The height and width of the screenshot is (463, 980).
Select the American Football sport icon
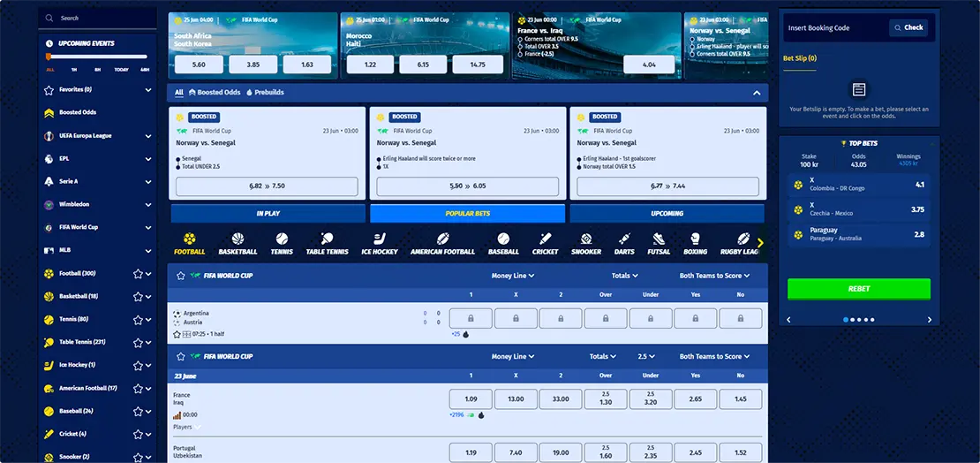click(x=442, y=239)
